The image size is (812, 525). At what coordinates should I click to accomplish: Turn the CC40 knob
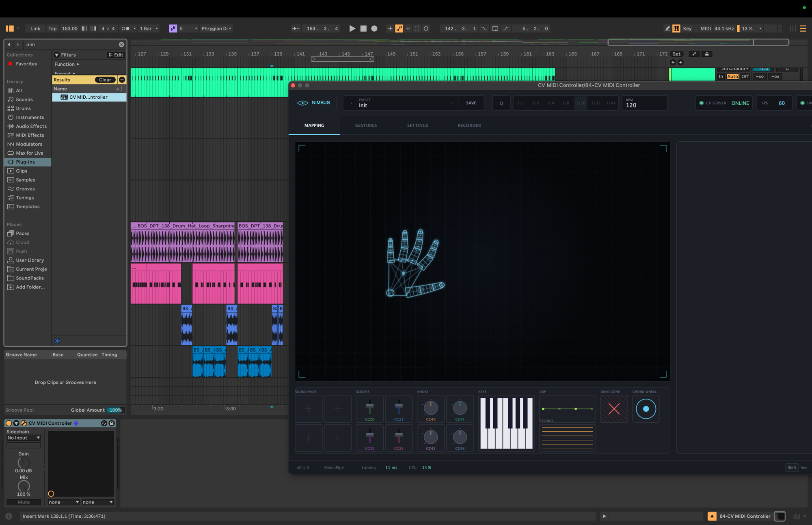click(431, 408)
